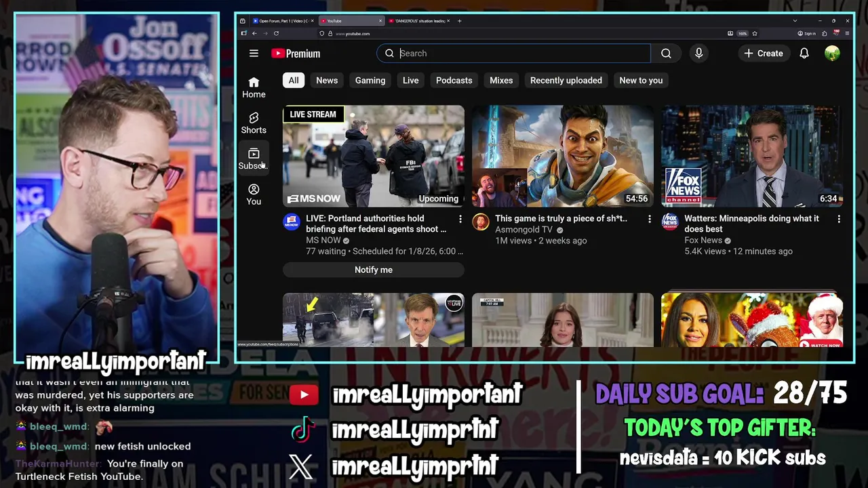Open browser extensions icon
This screenshot has height=488, width=868.
point(824,33)
